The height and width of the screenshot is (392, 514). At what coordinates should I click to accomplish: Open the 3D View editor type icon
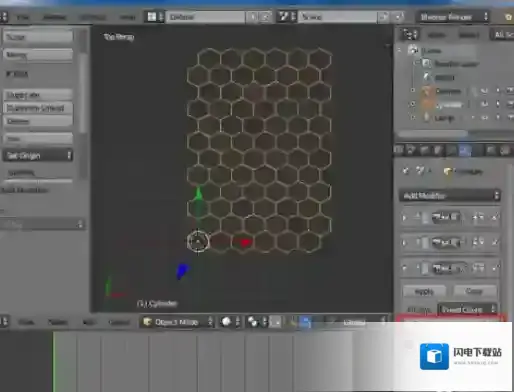pos(3,322)
